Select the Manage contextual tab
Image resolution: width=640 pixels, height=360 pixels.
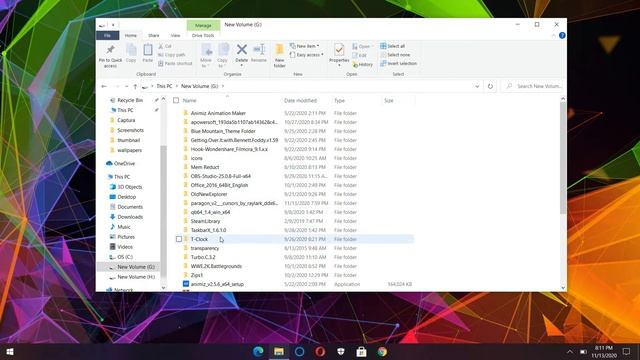pyautogui.click(x=203, y=25)
